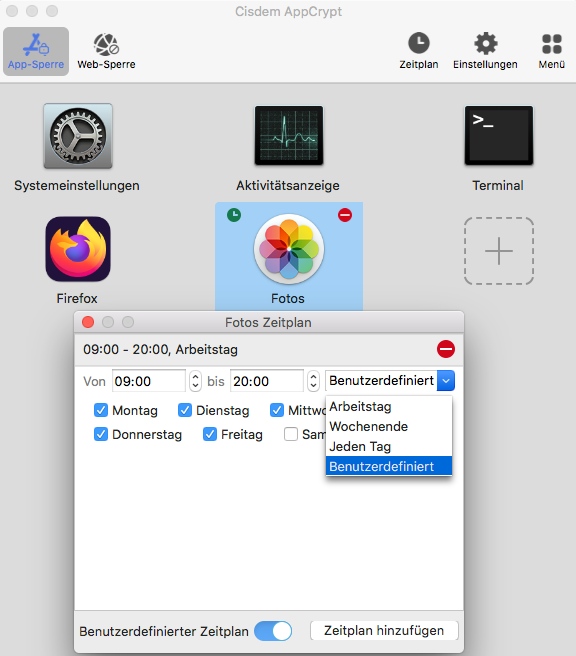Screen dimensions: 576x656
Task: Add a new app with the plus placeholder
Action: tap(499, 251)
